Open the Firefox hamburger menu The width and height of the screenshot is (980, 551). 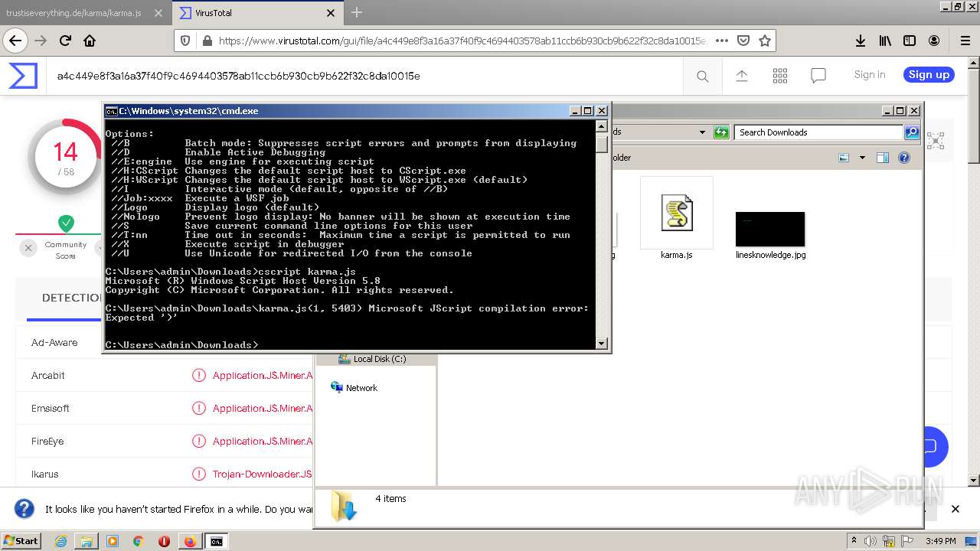coord(965,41)
